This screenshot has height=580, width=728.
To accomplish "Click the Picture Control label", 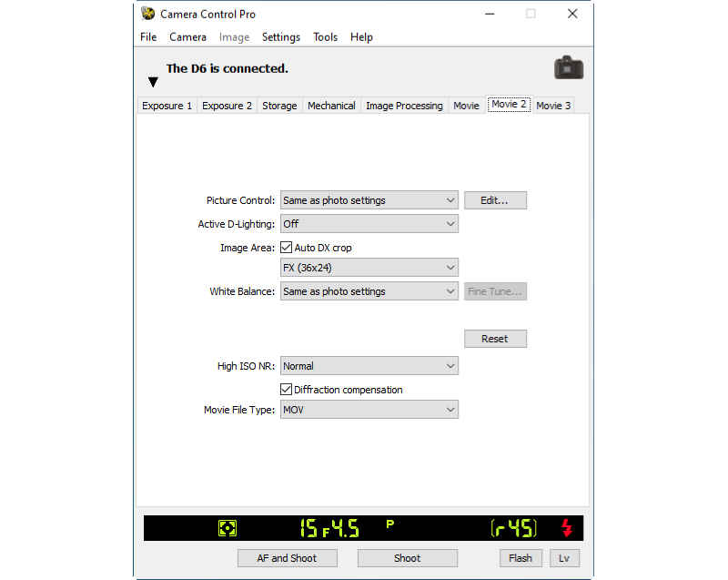I will pyautogui.click(x=240, y=200).
